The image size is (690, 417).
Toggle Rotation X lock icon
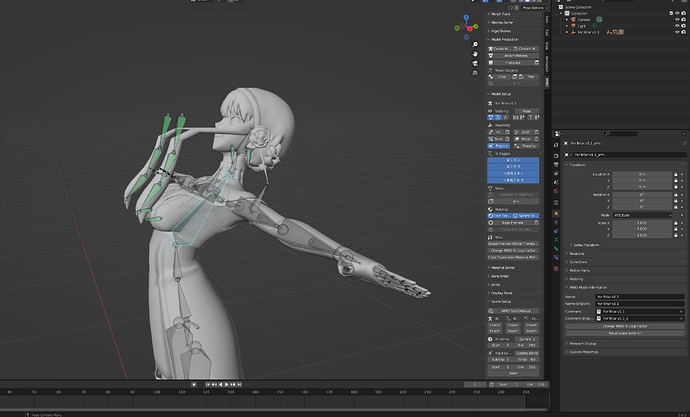676,194
